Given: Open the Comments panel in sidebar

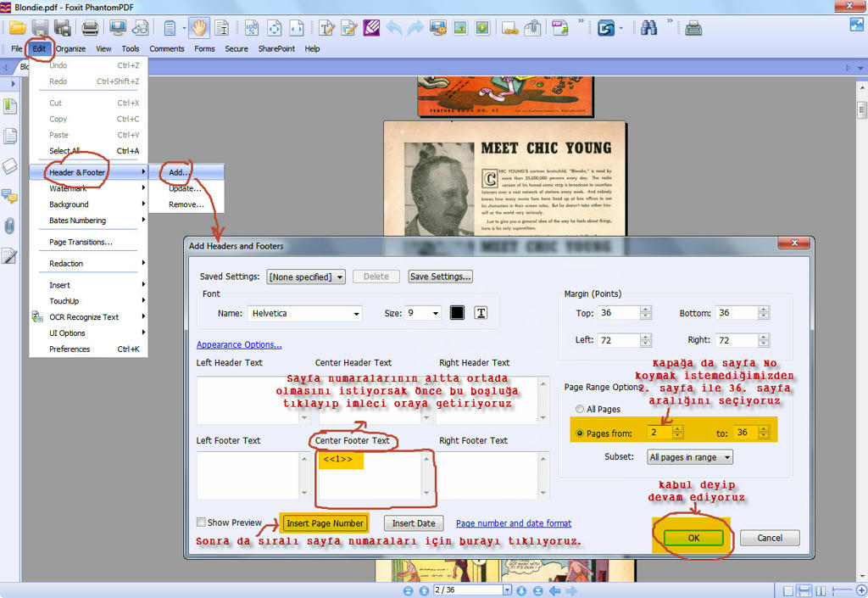Looking at the screenshot, I should click(10, 196).
